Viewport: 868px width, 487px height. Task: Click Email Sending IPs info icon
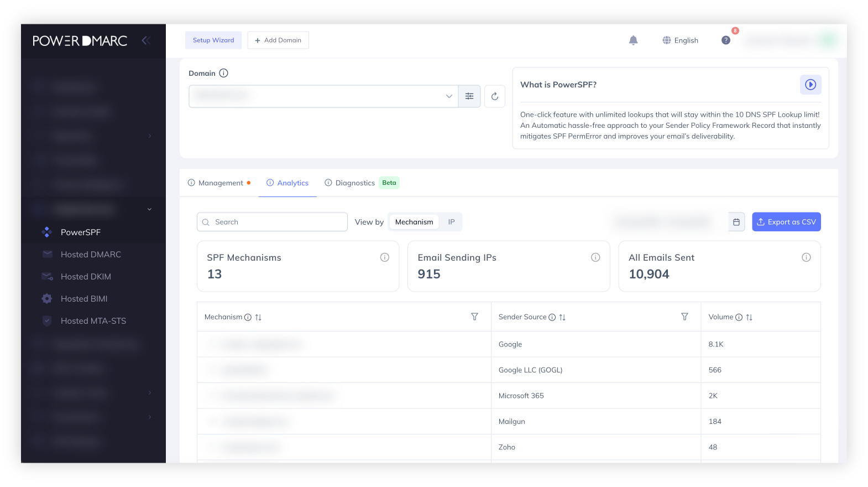595,257
